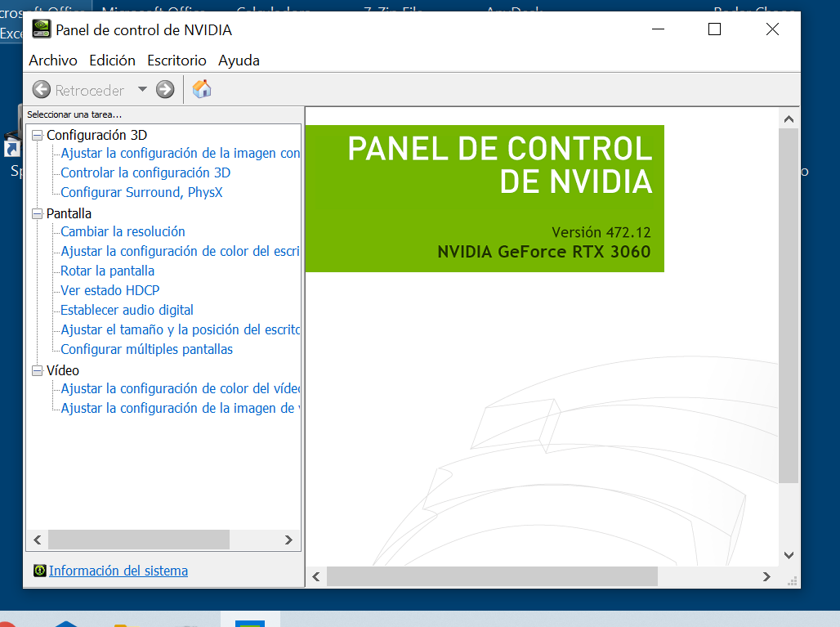Collapse the Configuración 3D tree node
The height and width of the screenshot is (627, 840).
[x=37, y=135]
